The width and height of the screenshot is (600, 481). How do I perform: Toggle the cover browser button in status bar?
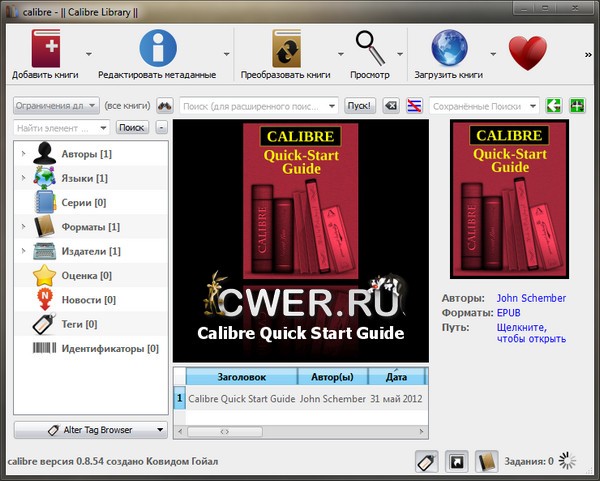click(457, 461)
